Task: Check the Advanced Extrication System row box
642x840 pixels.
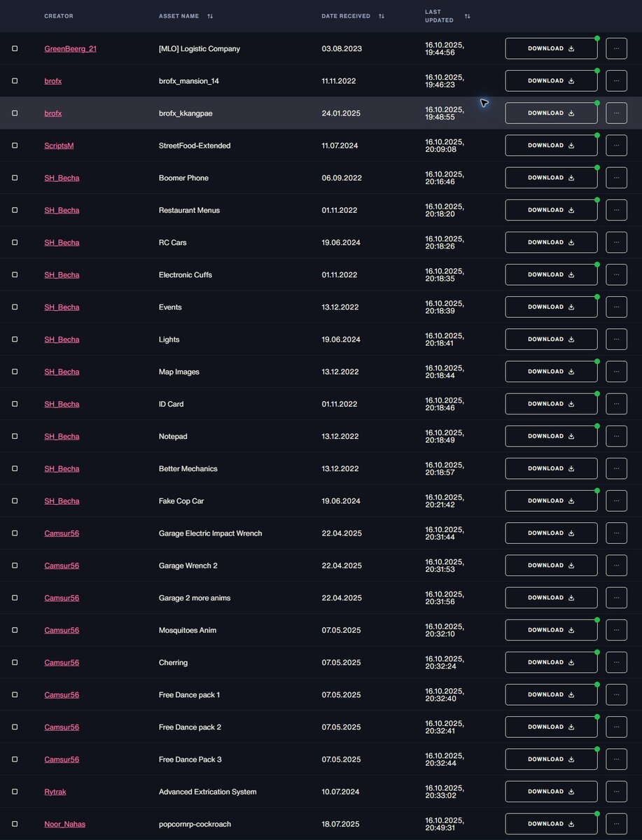Action: 15,792
